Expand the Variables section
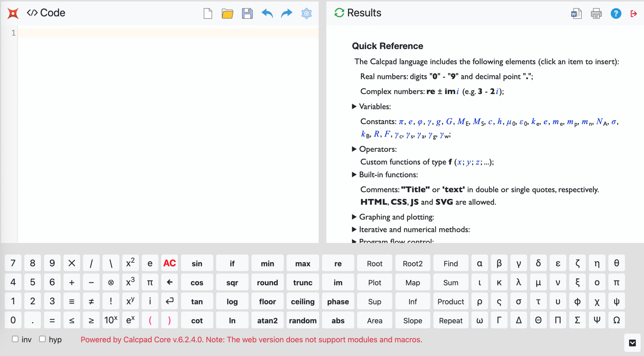The height and width of the screenshot is (356, 644). (x=371, y=107)
